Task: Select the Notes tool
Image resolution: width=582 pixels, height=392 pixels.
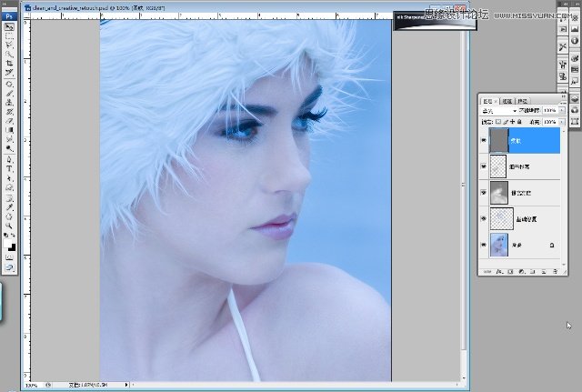Action: (9, 198)
